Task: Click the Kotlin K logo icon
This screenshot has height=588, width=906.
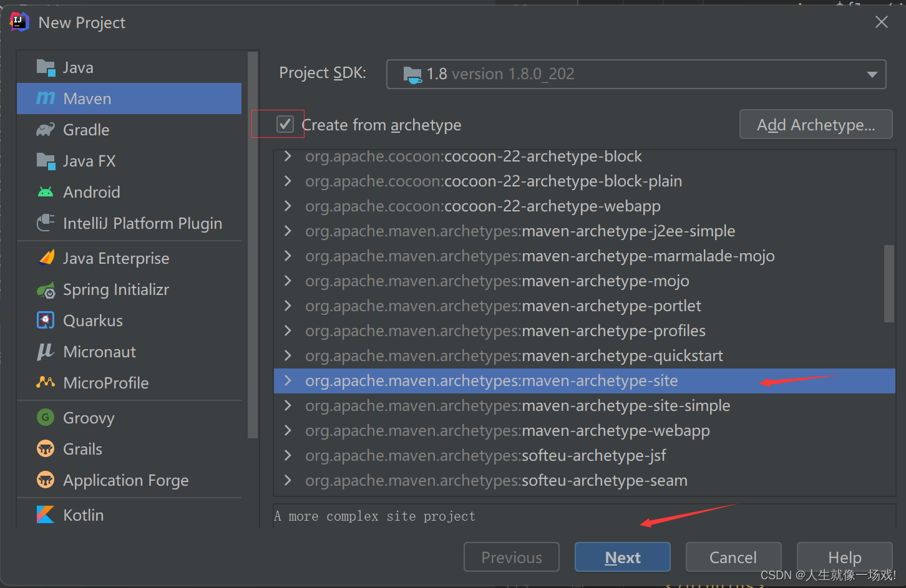Action: pos(46,515)
